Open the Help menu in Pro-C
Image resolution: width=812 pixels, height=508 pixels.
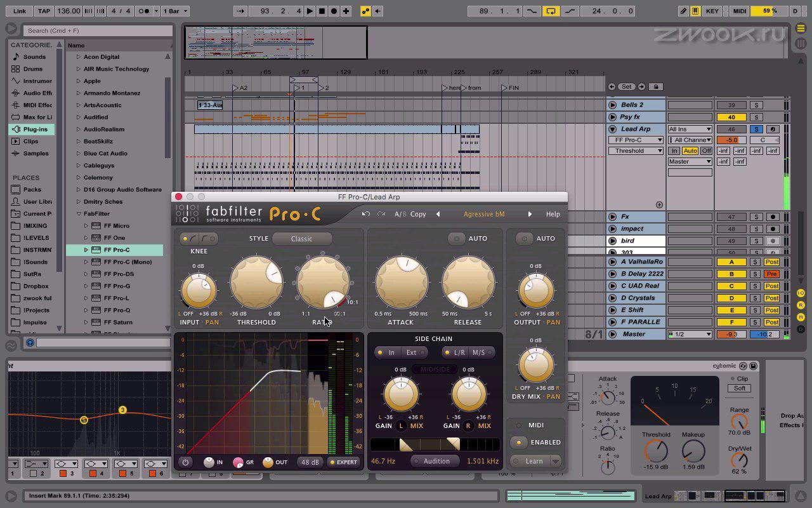553,214
